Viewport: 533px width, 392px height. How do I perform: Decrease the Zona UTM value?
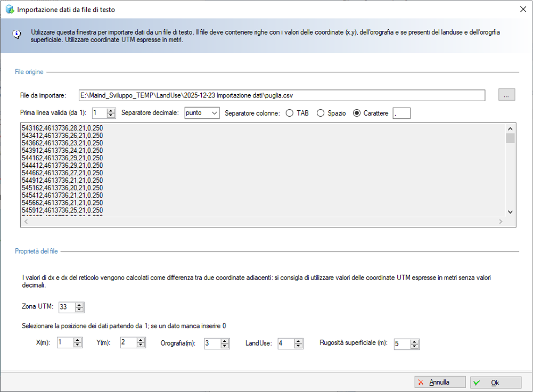79,310
